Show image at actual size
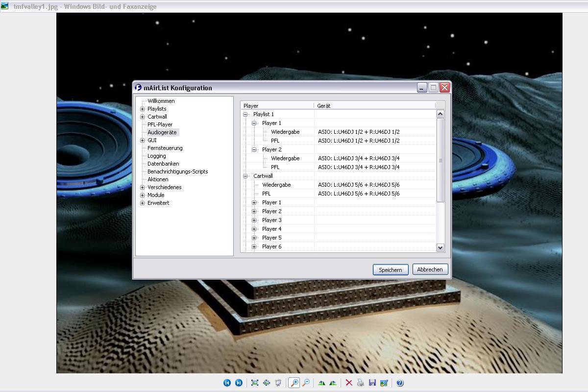 [x=267, y=383]
